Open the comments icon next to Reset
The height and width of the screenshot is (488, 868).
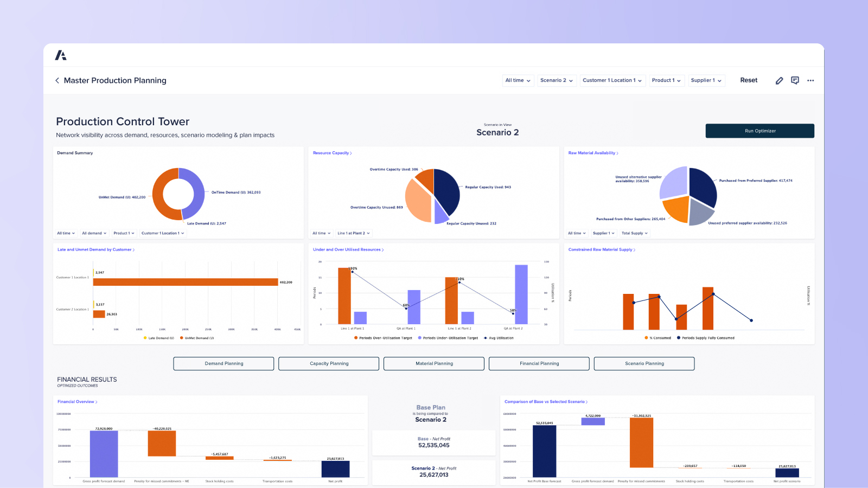pos(795,80)
